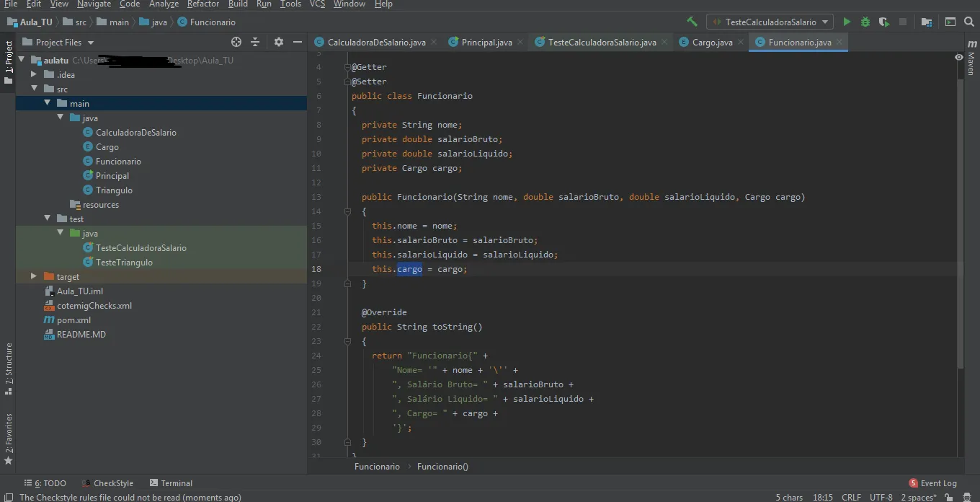
Task: Build the project with the hammer icon
Action: (x=692, y=22)
